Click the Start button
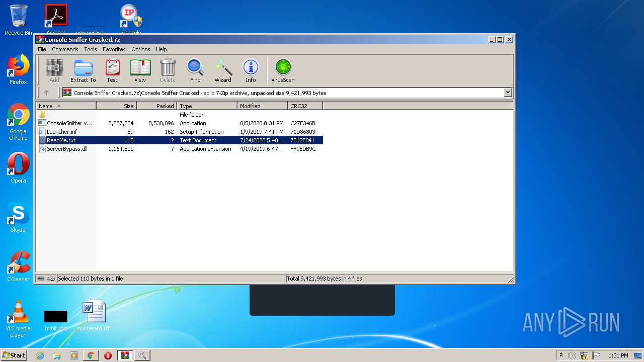Viewport: 644px width, 362px height. (x=14, y=355)
